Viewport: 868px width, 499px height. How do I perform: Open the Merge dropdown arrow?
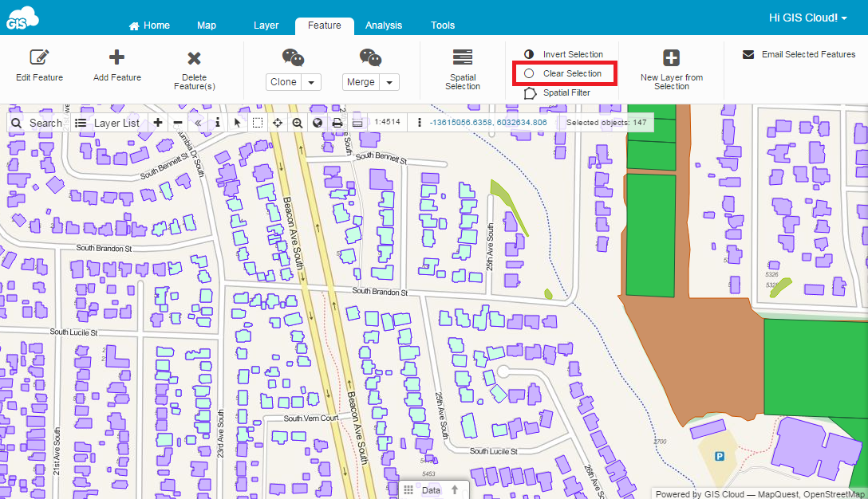coord(389,82)
